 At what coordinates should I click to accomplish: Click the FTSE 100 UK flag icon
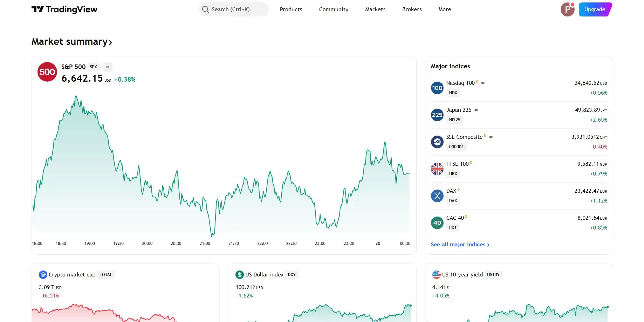437,169
